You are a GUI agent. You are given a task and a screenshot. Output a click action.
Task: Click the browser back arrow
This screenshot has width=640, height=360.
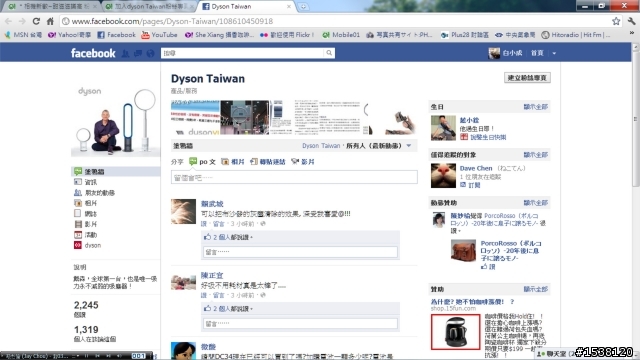pyautogui.click(x=9, y=21)
